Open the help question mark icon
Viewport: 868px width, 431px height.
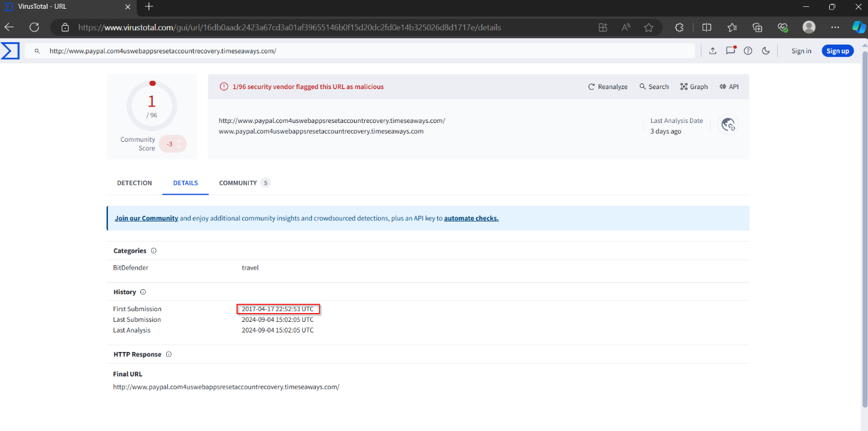tap(748, 51)
